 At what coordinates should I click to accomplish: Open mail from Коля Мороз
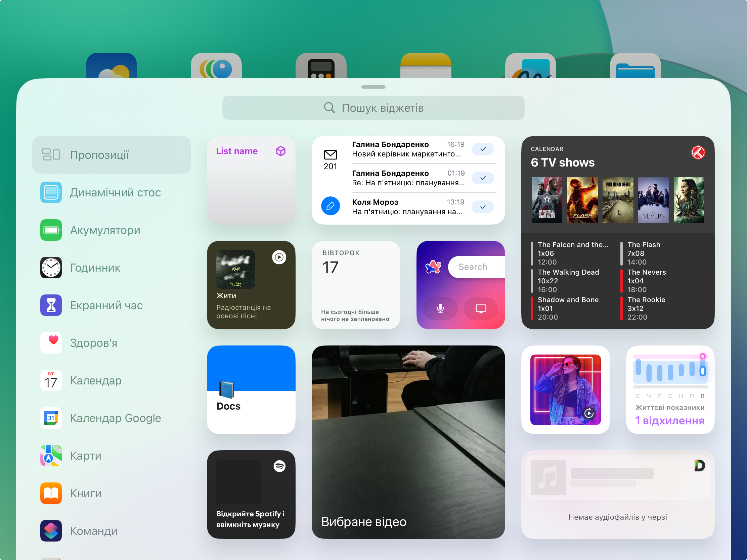pos(408,207)
